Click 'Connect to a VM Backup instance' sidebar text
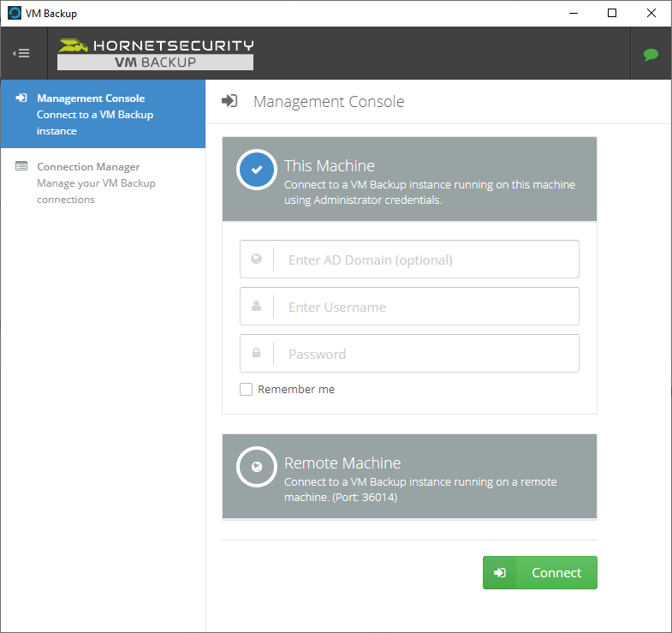Image resolution: width=672 pixels, height=633 pixels. coord(95,122)
